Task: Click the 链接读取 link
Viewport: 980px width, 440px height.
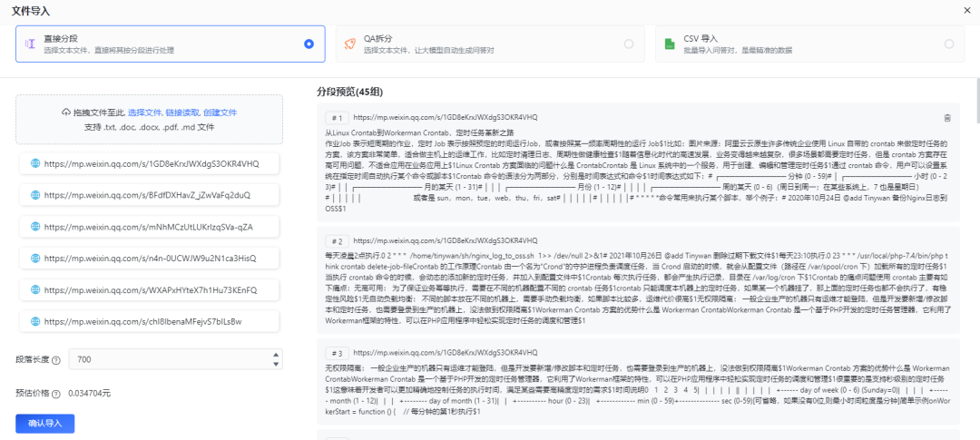Action: point(182,112)
